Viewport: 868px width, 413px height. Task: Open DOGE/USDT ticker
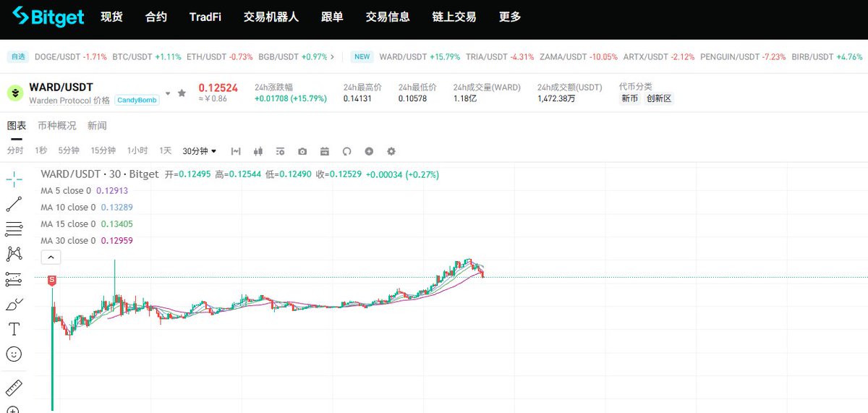point(70,56)
